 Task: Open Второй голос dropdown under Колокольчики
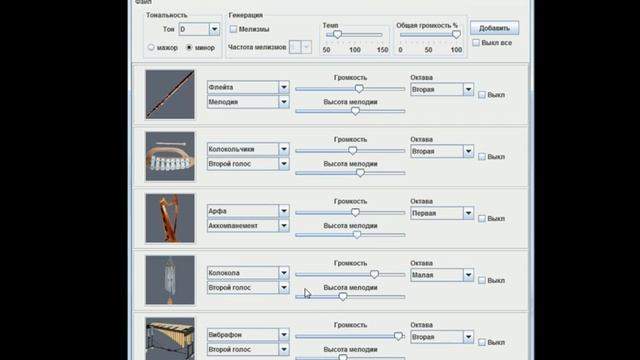tap(248, 164)
